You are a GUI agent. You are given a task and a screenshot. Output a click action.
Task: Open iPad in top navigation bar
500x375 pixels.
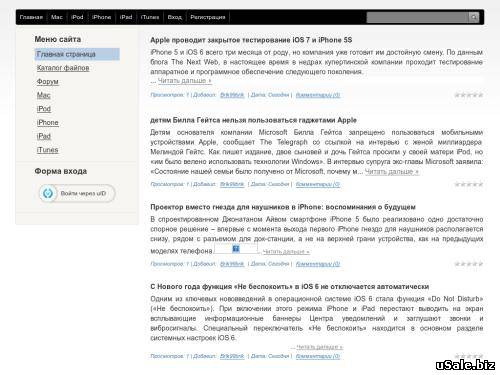126,17
